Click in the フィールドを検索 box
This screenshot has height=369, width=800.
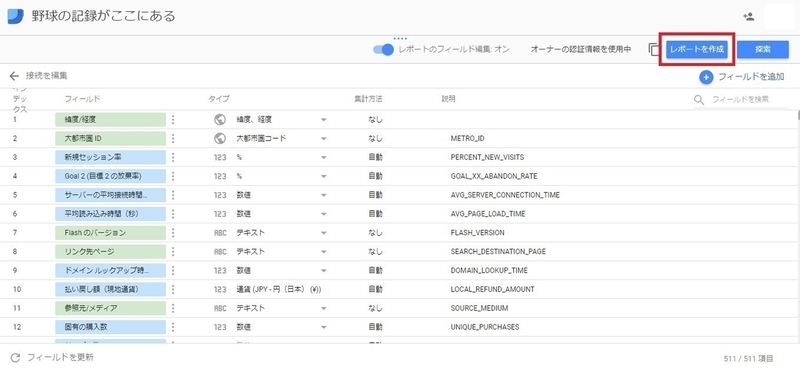point(740,100)
